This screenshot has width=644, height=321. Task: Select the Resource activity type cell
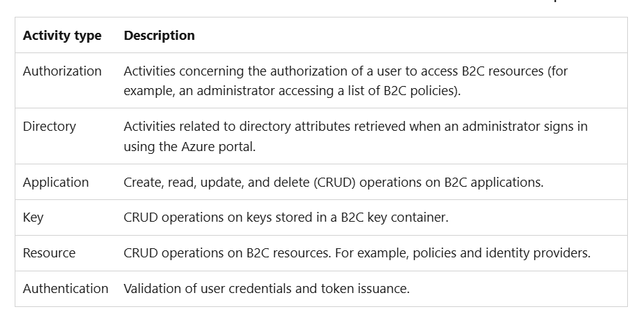tap(49, 252)
